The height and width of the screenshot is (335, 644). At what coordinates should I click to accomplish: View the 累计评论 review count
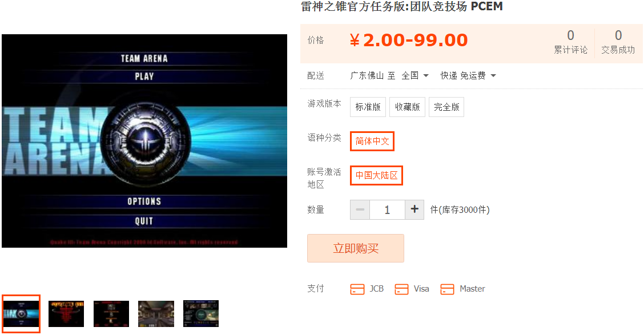pos(570,42)
